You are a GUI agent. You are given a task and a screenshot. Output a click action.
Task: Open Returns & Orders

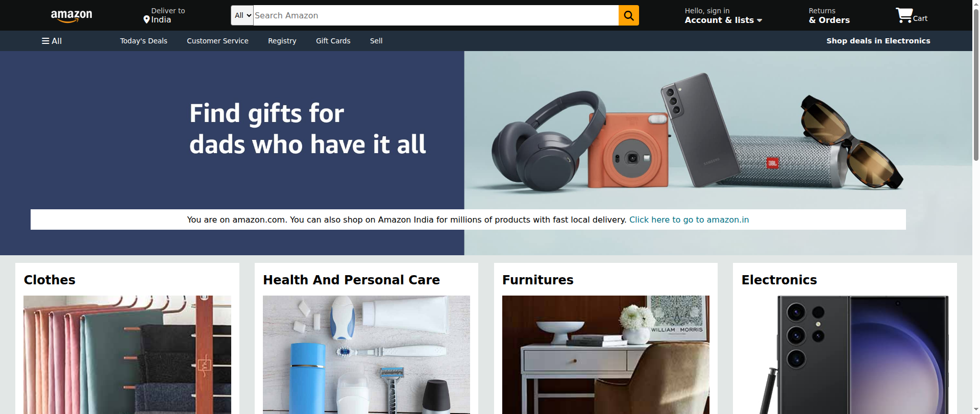click(829, 15)
